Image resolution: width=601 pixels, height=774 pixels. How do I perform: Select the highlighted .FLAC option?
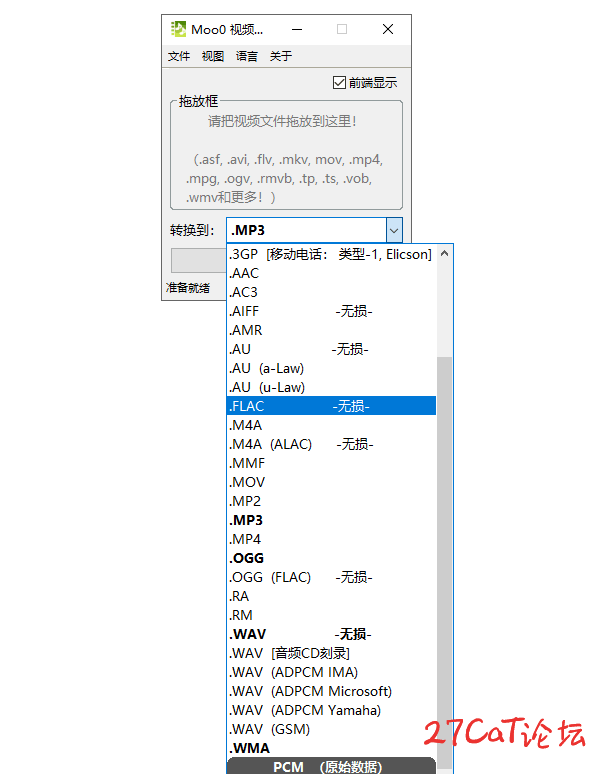tap(331, 406)
